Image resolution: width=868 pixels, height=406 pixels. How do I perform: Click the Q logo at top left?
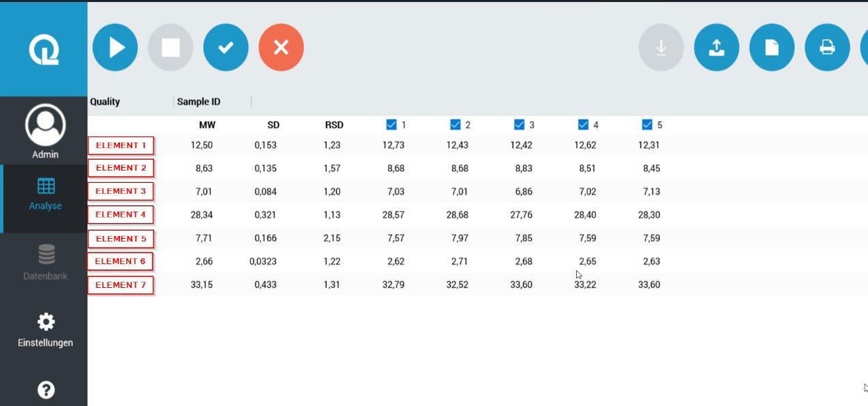point(44,50)
